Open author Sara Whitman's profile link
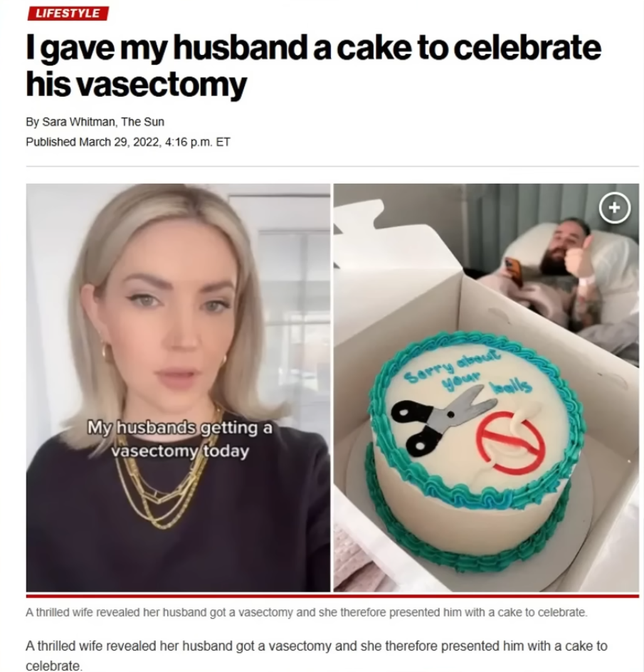The width and height of the screenshot is (644, 672). point(78,122)
